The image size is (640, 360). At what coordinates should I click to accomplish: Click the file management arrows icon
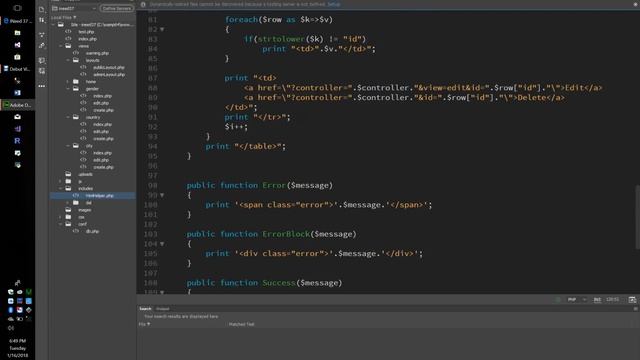pyautogui.click(x=42, y=20)
